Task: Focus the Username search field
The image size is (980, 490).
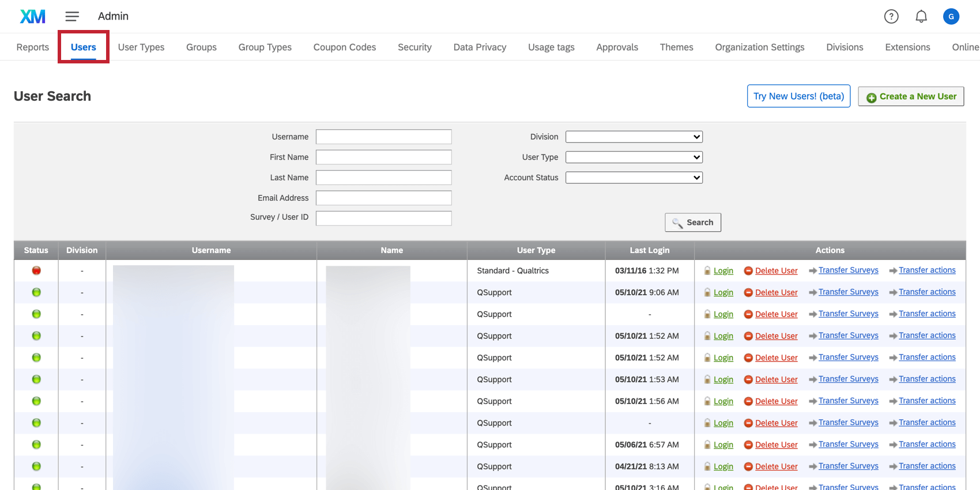Action: coord(383,137)
